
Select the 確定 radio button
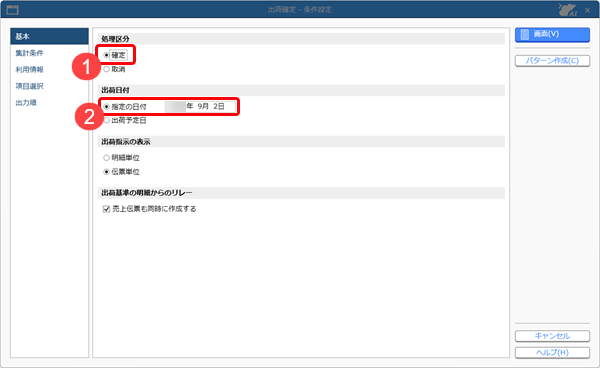coord(106,55)
